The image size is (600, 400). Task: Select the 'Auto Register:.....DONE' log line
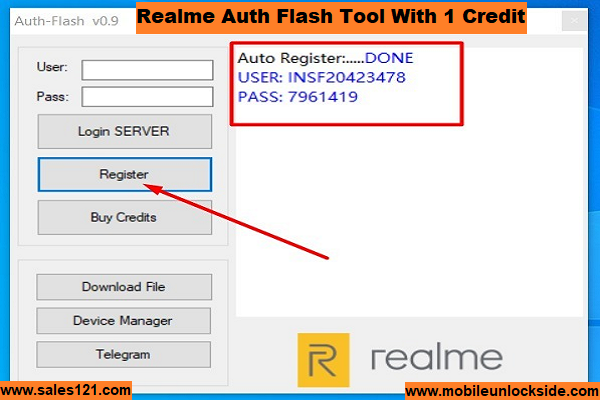325,58
